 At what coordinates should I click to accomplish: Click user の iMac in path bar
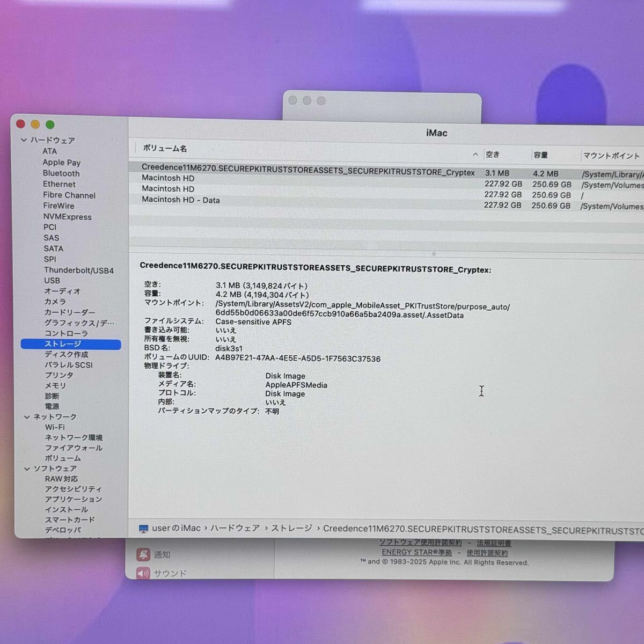176,528
